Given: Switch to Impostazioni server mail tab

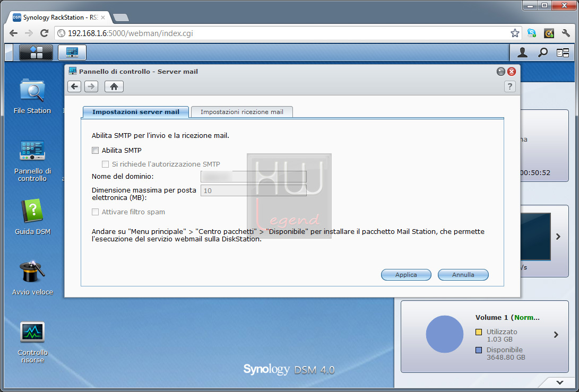Looking at the screenshot, I should (135, 112).
